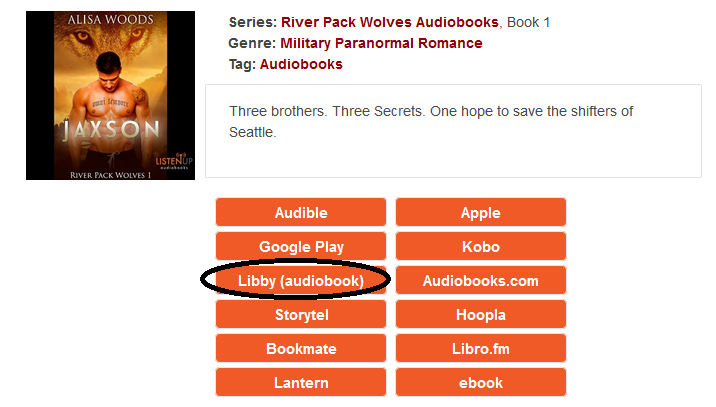Open the Apple store button
716x407 pixels.
click(481, 213)
